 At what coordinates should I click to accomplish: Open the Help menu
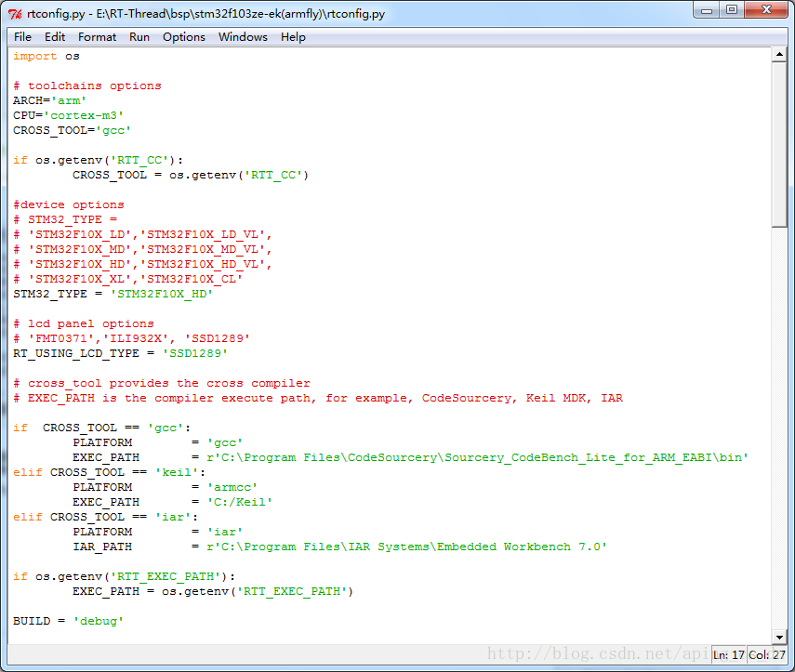click(x=293, y=37)
